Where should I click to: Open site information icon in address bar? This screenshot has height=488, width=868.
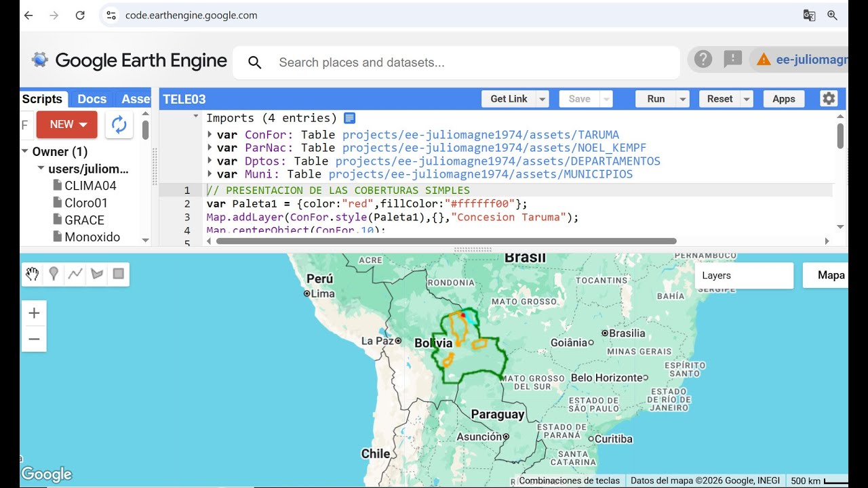pos(111,15)
